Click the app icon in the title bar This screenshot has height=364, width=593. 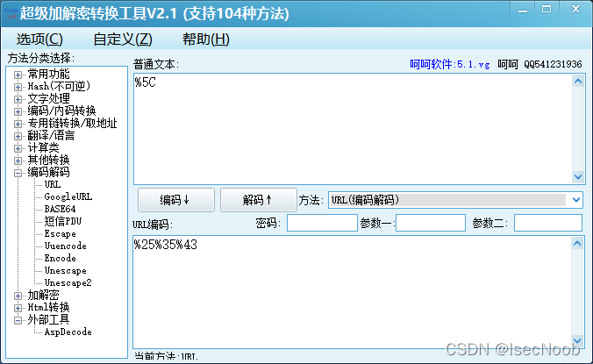tap(11, 13)
